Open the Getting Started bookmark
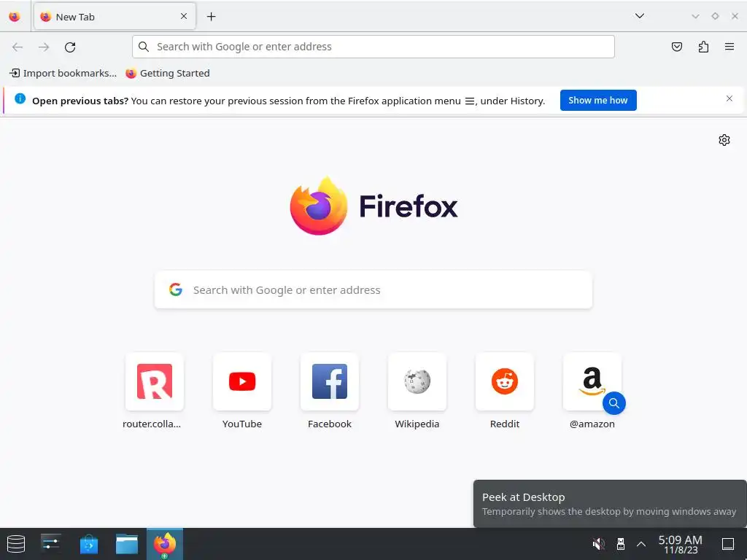Image resolution: width=747 pixels, height=560 pixels. (x=168, y=73)
